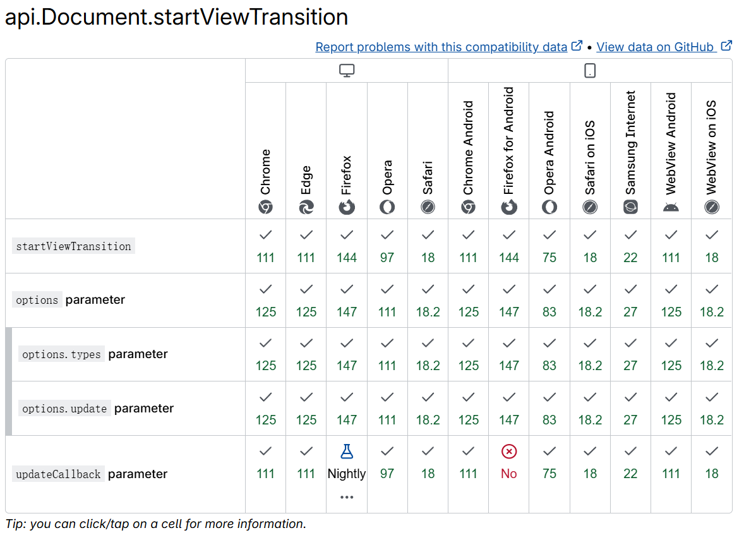Open Report problems with compatibility data link
The image size is (756, 540).
click(441, 47)
